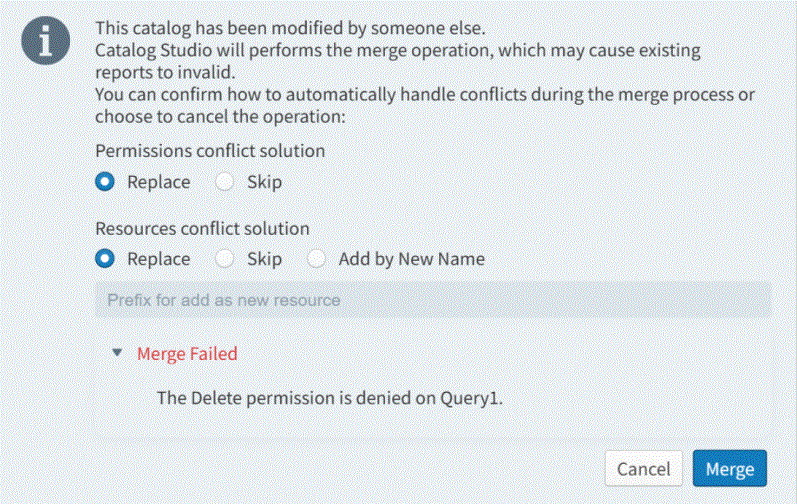The height and width of the screenshot is (504, 797).
Task: Focus the Prefix for add as new resource field
Action: click(432, 300)
